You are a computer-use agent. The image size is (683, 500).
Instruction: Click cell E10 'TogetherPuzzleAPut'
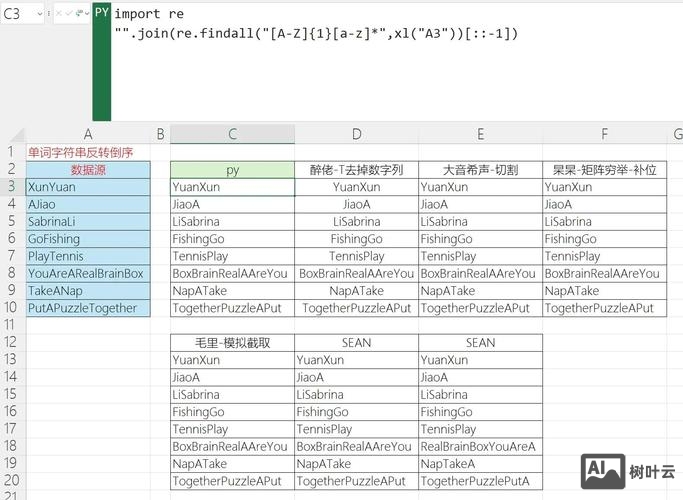pos(480,308)
